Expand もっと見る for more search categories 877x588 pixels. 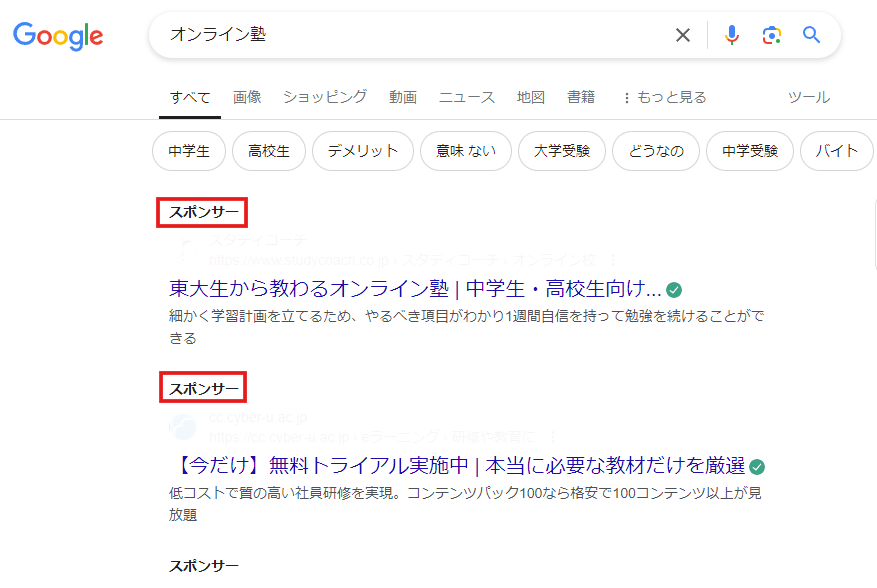(x=668, y=97)
